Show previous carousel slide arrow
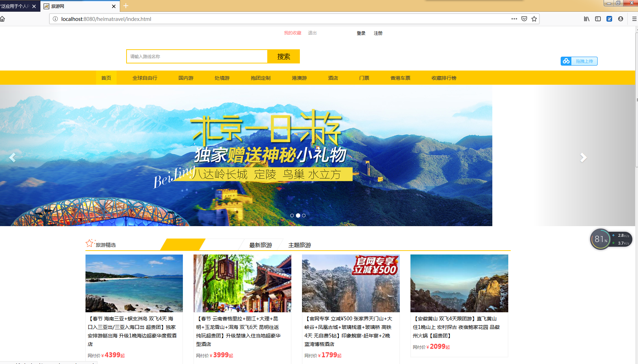The height and width of the screenshot is (364, 638). tap(12, 157)
